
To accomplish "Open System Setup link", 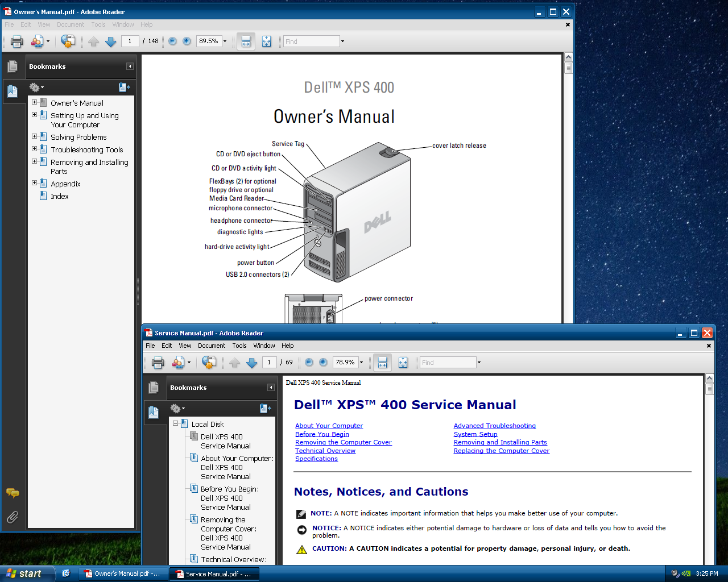I will coord(475,434).
